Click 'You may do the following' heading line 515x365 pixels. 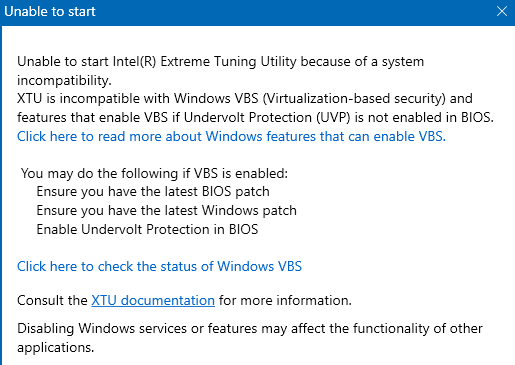[x=154, y=174]
